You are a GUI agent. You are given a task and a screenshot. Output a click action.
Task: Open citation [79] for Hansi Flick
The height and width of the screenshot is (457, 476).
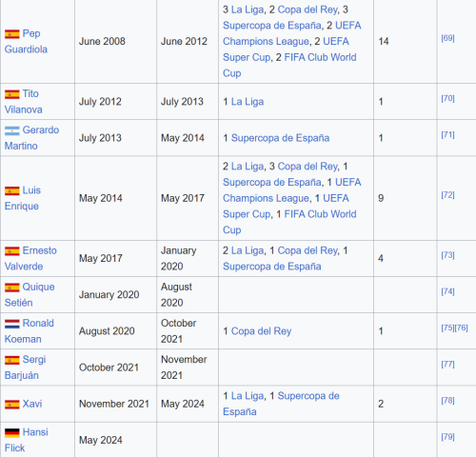click(447, 437)
